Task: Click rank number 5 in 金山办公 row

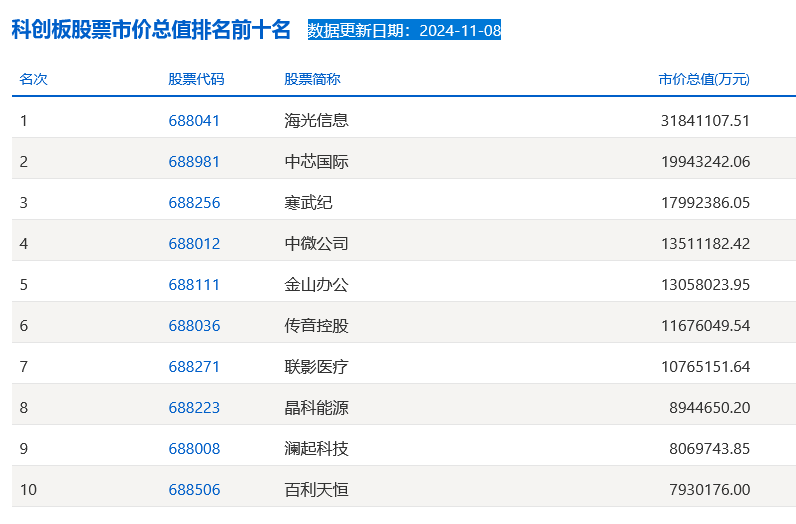Action: (23, 285)
